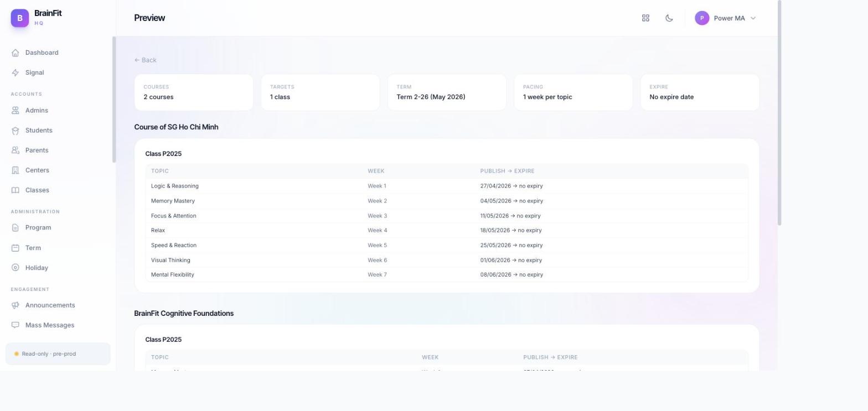Toggle dark mode with moon icon
The width and height of the screenshot is (868, 411).
point(669,18)
